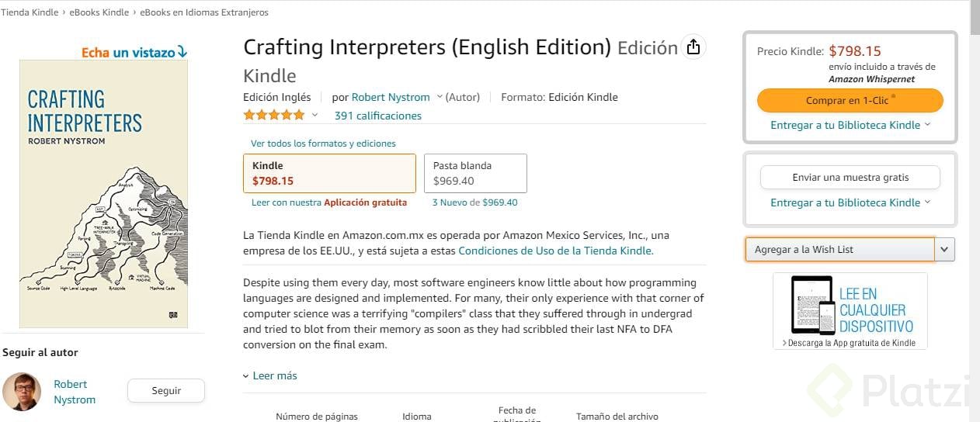
Task: Open the 391 calificaciones link
Action: [x=377, y=116]
